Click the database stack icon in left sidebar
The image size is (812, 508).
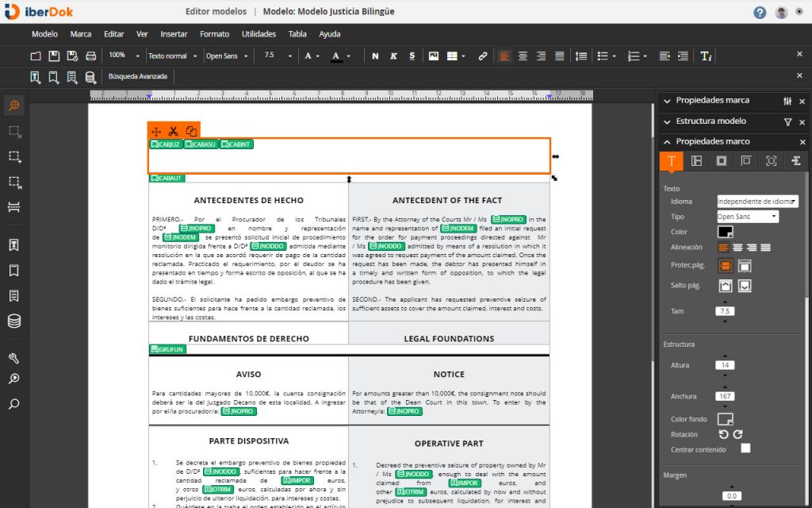click(x=14, y=321)
